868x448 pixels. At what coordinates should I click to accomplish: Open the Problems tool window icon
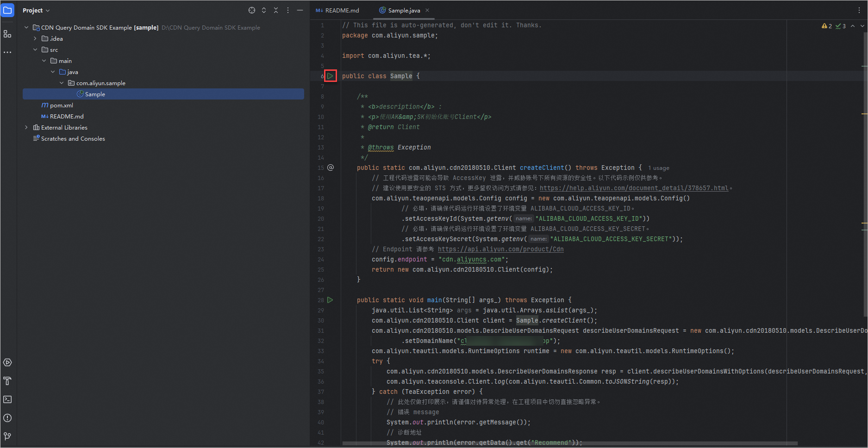click(7, 418)
